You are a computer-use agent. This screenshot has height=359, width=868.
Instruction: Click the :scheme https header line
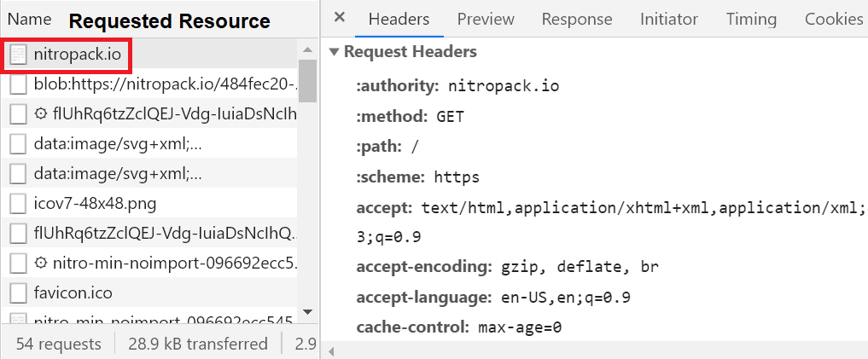pos(418,177)
